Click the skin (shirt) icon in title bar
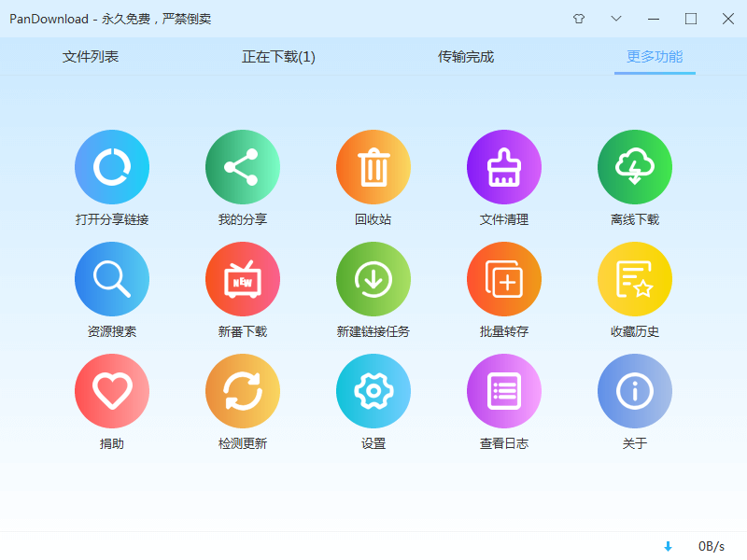The width and height of the screenshot is (747, 560). 579,19
